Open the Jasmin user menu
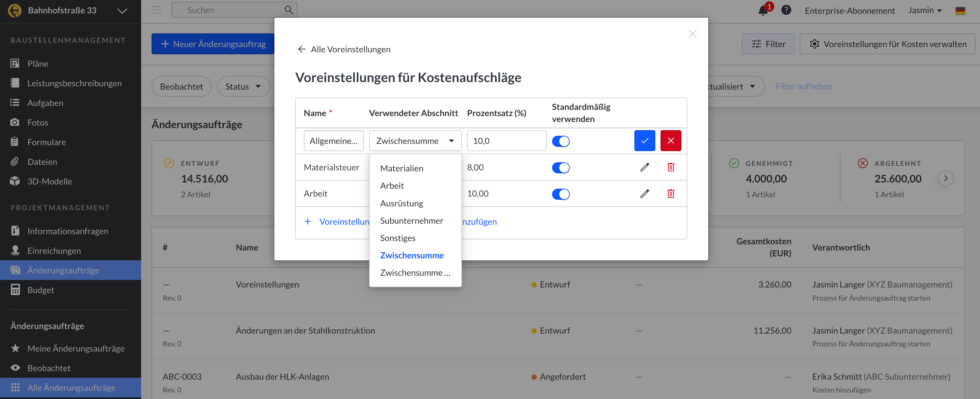 click(924, 10)
